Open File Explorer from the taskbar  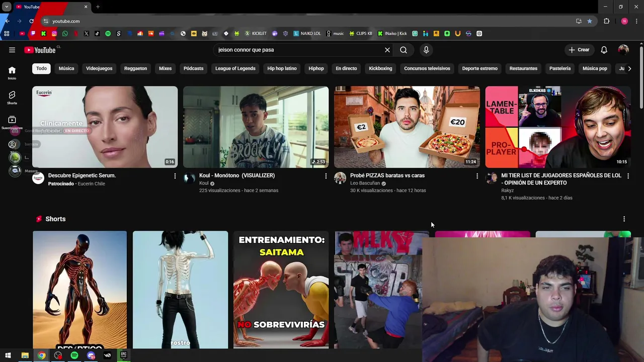tap(25, 355)
